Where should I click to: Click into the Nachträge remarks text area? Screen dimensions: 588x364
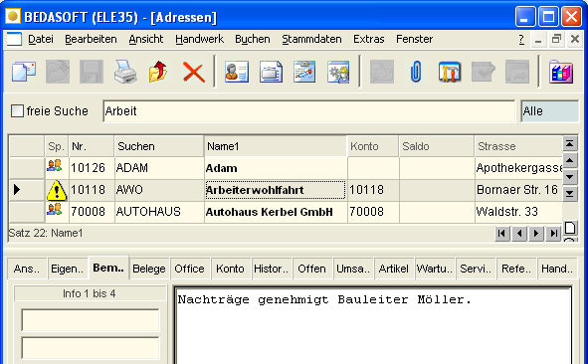373,326
